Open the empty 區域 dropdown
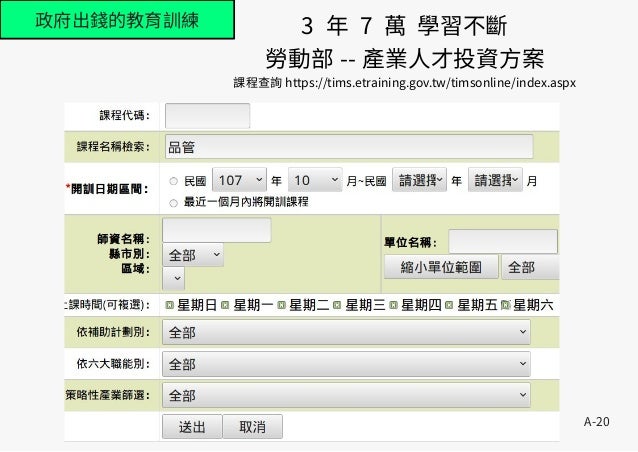The height and width of the screenshot is (452, 638). pos(173,278)
